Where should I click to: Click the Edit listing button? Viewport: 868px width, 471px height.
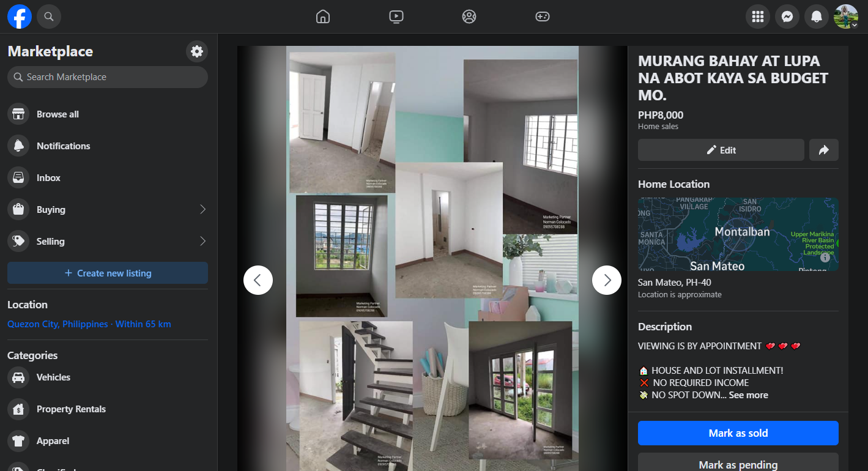[721, 150]
